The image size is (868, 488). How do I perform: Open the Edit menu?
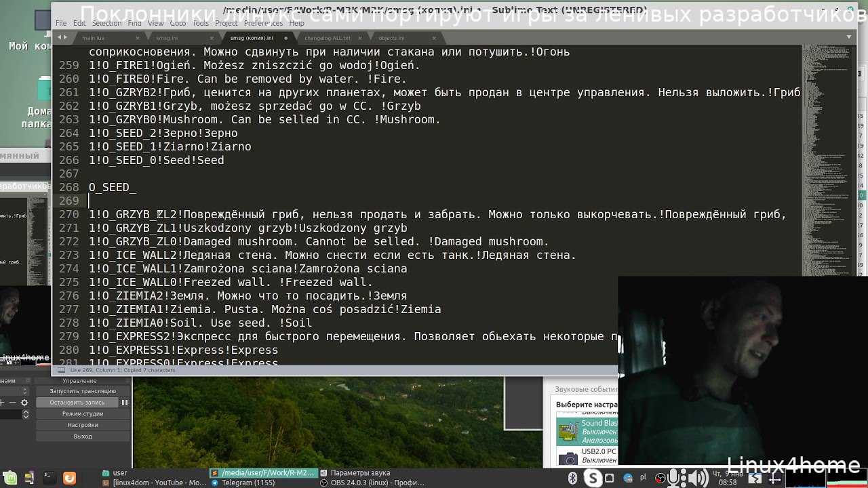(79, 23)
